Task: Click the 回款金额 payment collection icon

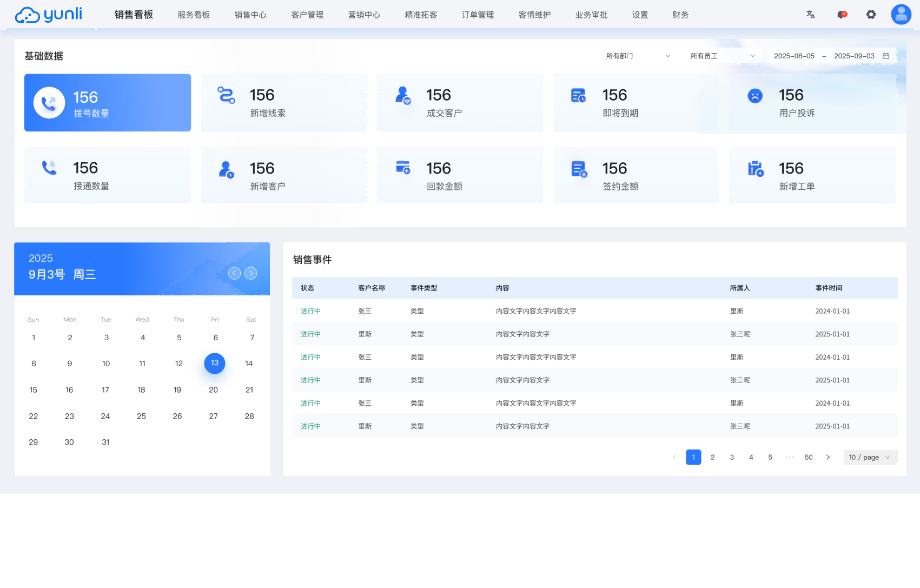Action: pyautogui.click(x=402, y=168)
